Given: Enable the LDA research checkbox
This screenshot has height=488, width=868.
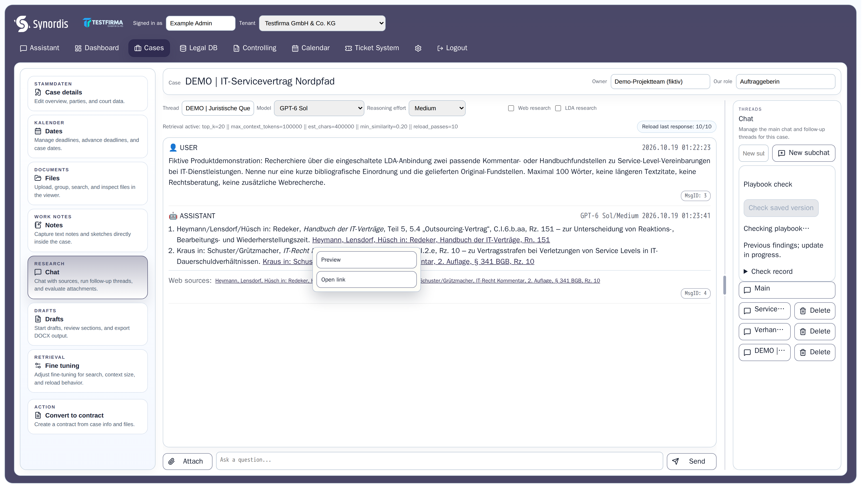Looking at the screenshot, I should 562,109.
